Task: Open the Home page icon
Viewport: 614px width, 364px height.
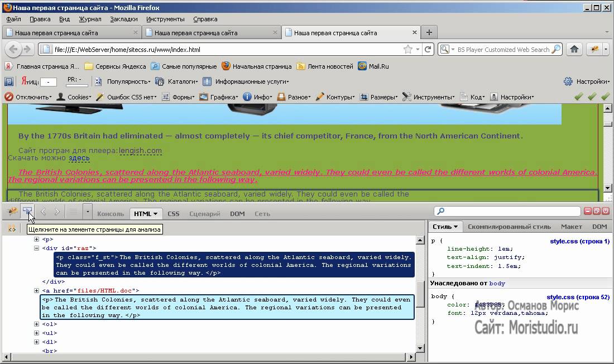Action: pos(574,49)
